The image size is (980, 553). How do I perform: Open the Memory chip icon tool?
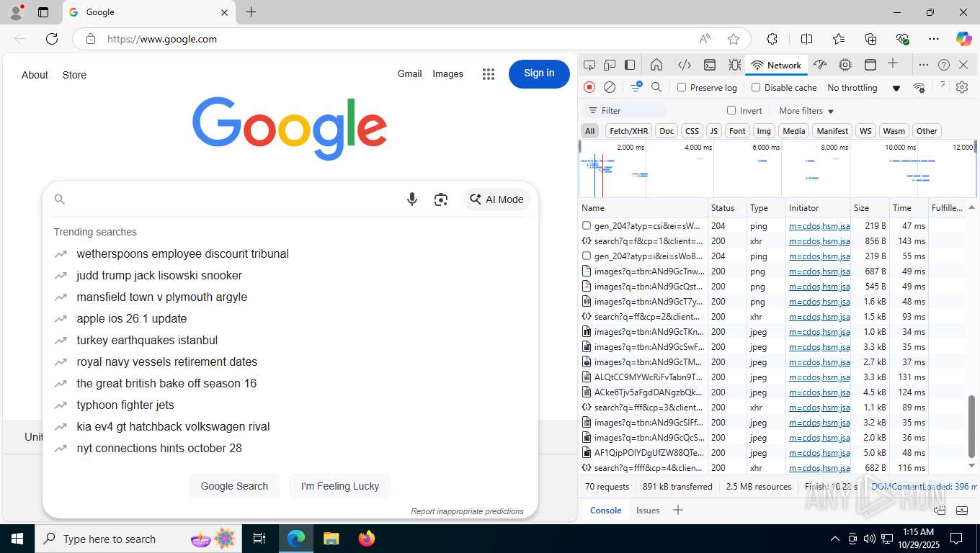845,65
